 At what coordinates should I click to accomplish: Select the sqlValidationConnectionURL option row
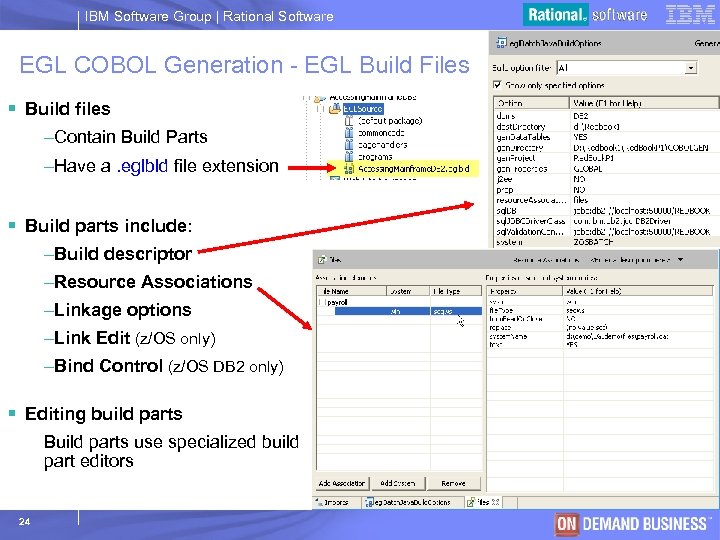coord(606,231)
